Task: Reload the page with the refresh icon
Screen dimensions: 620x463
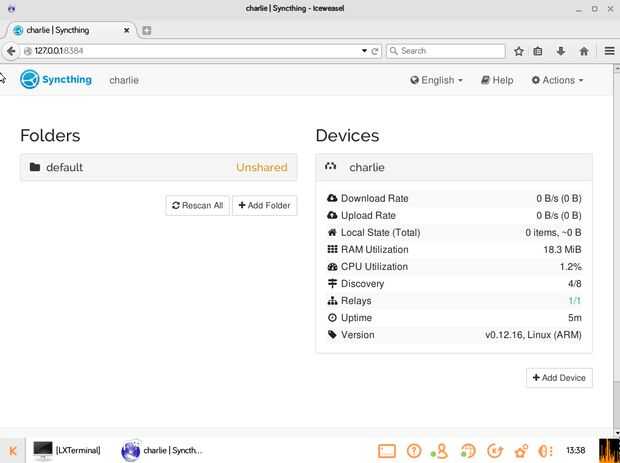Action: (x=375, y=51)
